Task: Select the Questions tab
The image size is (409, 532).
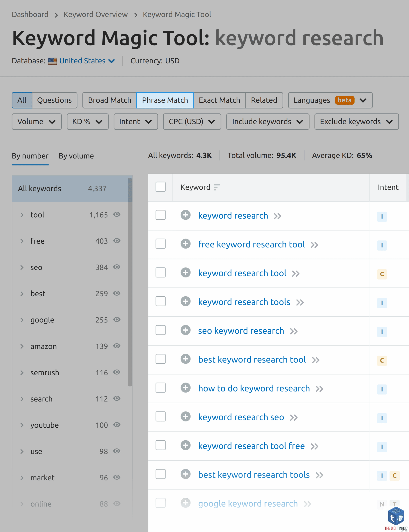Action: click(x=55, y=100)
